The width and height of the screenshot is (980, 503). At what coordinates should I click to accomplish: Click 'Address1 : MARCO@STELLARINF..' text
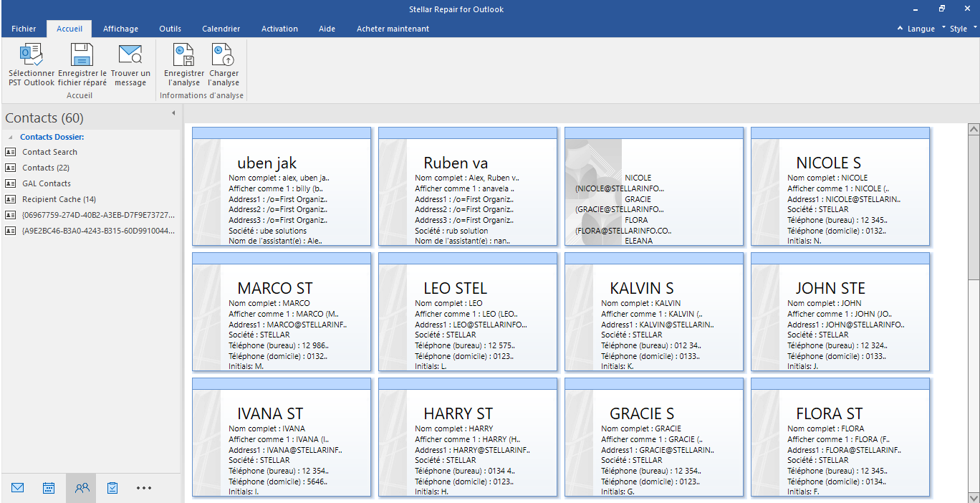click(x=288, y=325)
